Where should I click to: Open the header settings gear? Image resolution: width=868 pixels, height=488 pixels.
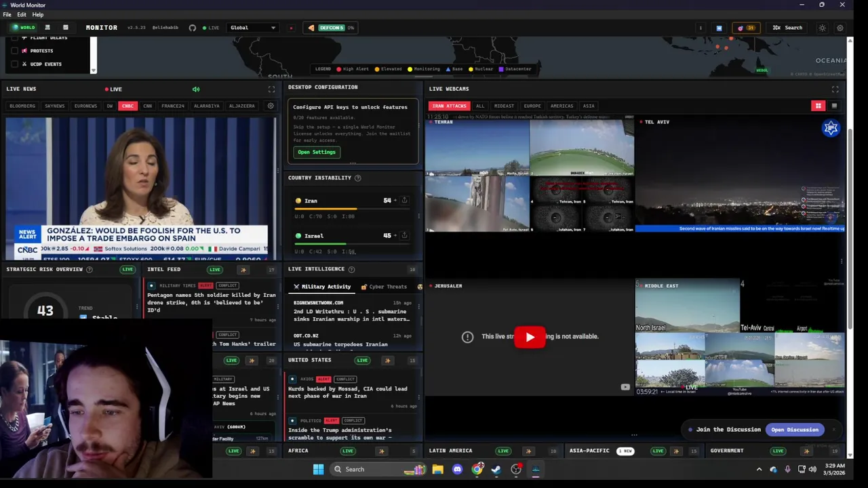[840, 28]
